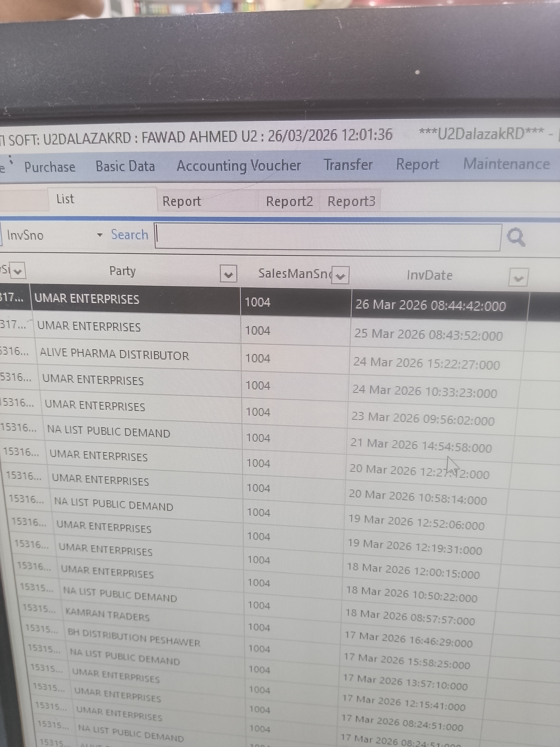The image size is (560, 747).
Task: Click the magnifying glass search icon
Action: click(516, 237)
